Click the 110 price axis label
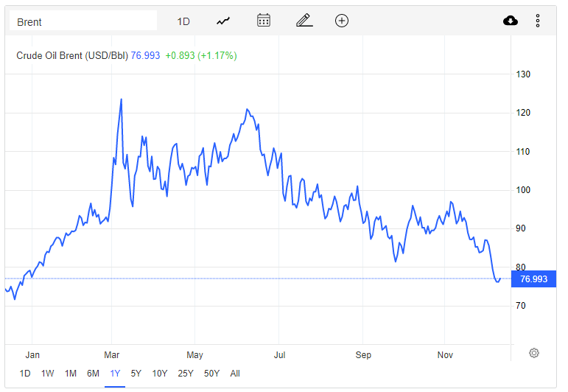 [x=523, y=152]
